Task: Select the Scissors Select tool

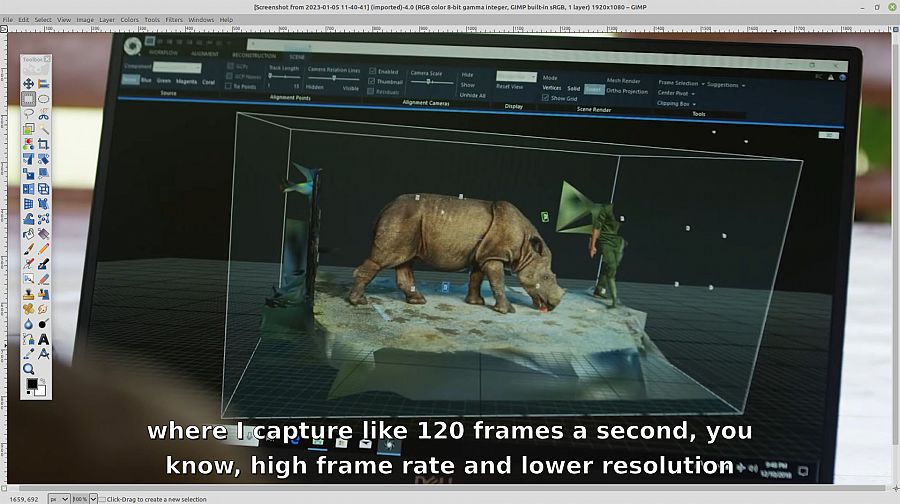Action: [43, 114]
